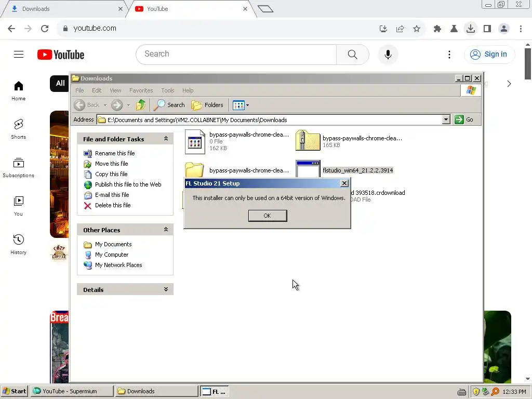This screenshot has height=399, width=532.
Task: Open the Forward history dropdown arrow
Action: click(128, 105)
